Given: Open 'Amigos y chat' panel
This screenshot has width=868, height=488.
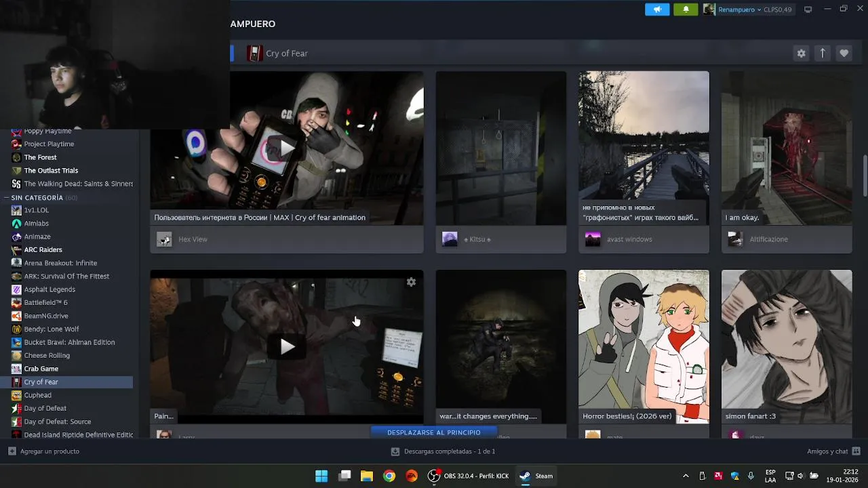Looking at the screenshot, I should click(833, 451).
